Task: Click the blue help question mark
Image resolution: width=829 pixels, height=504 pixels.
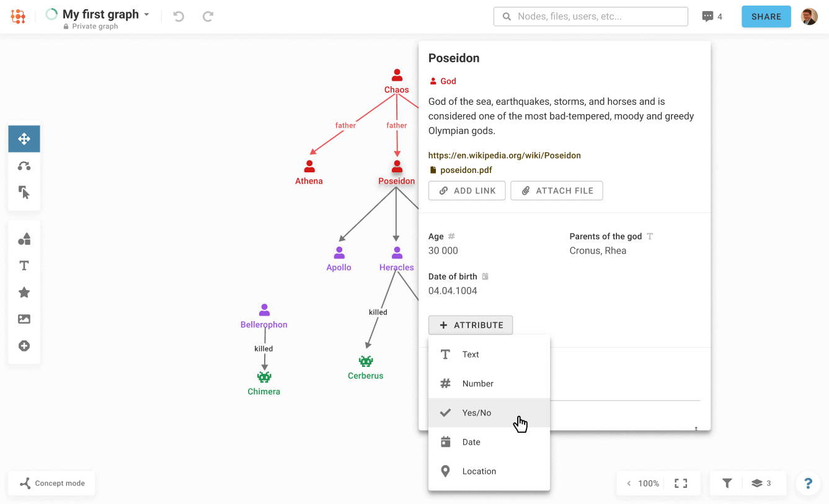Action: pyautogui.click(x=807, y=483)
